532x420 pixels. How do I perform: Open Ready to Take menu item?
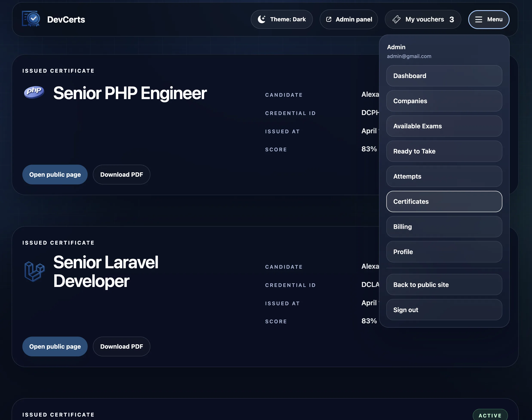[x=444, y=151]
